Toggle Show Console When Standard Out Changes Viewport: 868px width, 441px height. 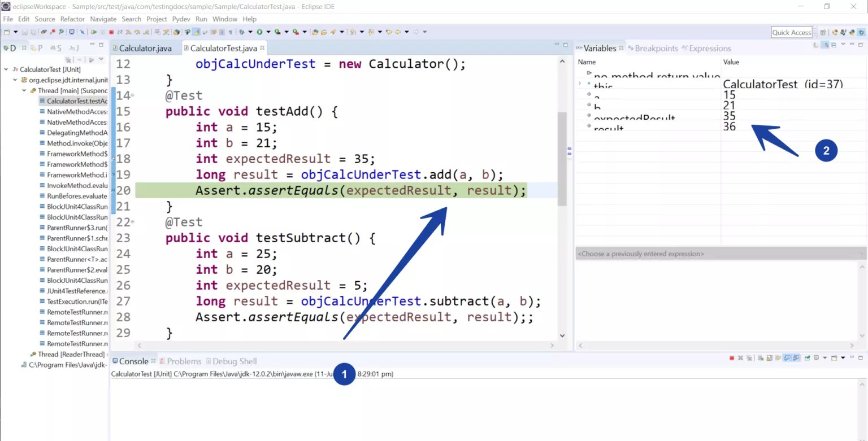click(788, 359)
